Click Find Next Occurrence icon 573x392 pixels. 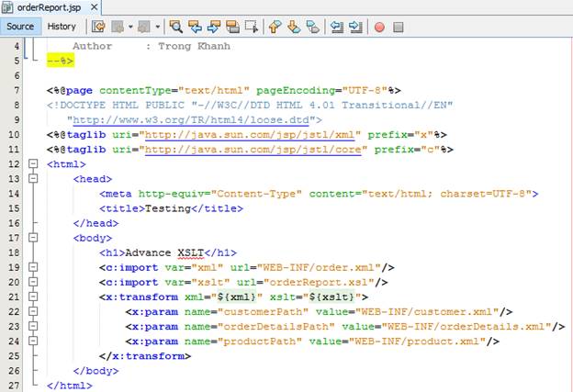(214, 27)
